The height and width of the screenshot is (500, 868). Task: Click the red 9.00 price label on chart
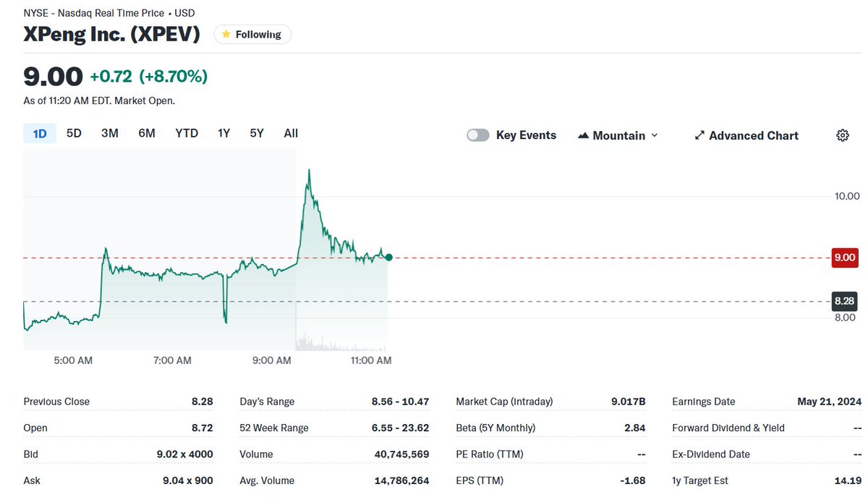[844, 258]
